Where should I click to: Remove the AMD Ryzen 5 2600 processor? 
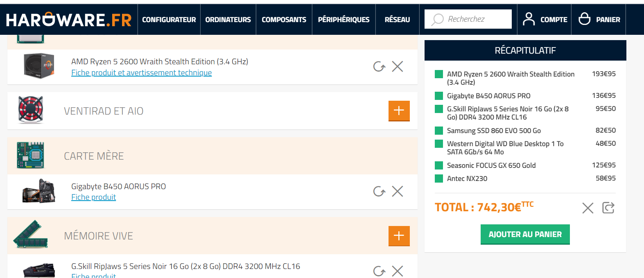click(398, 66)
